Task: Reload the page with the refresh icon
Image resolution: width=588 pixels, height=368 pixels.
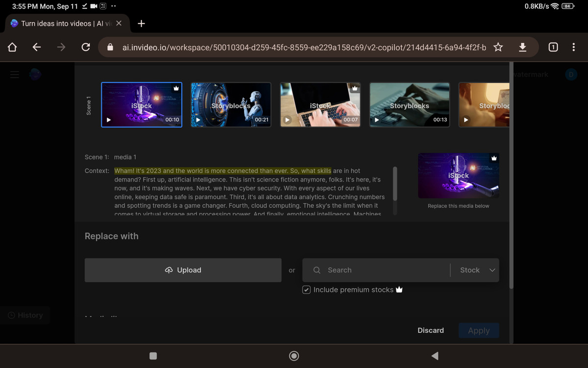Action: click(86, 47)
